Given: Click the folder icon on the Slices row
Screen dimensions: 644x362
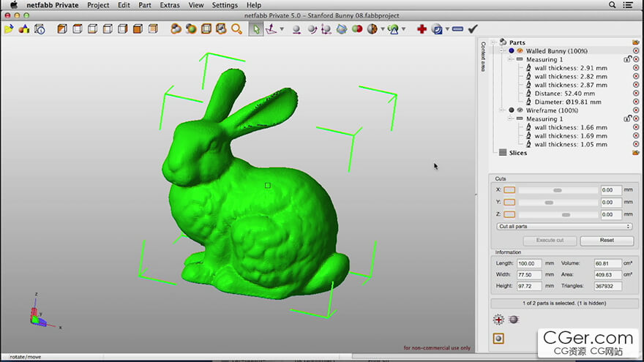Looking at the screenshot, I should [636, 153].
